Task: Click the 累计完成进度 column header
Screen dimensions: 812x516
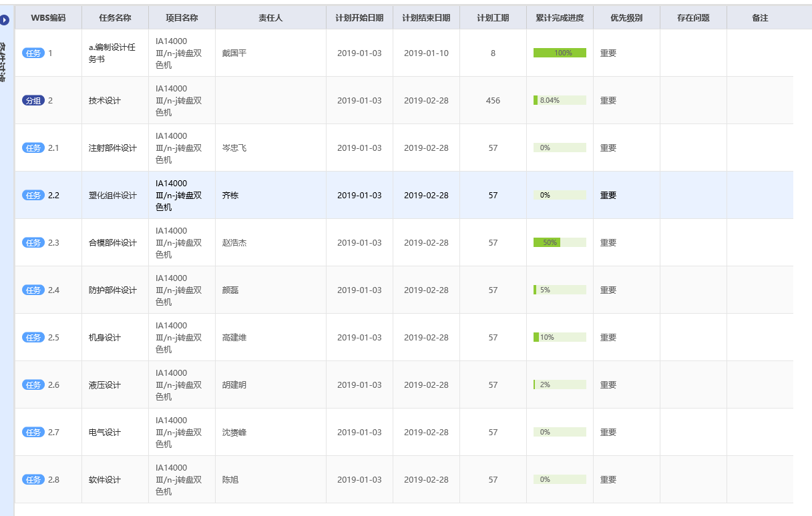Action: click(x=560, y=18)
